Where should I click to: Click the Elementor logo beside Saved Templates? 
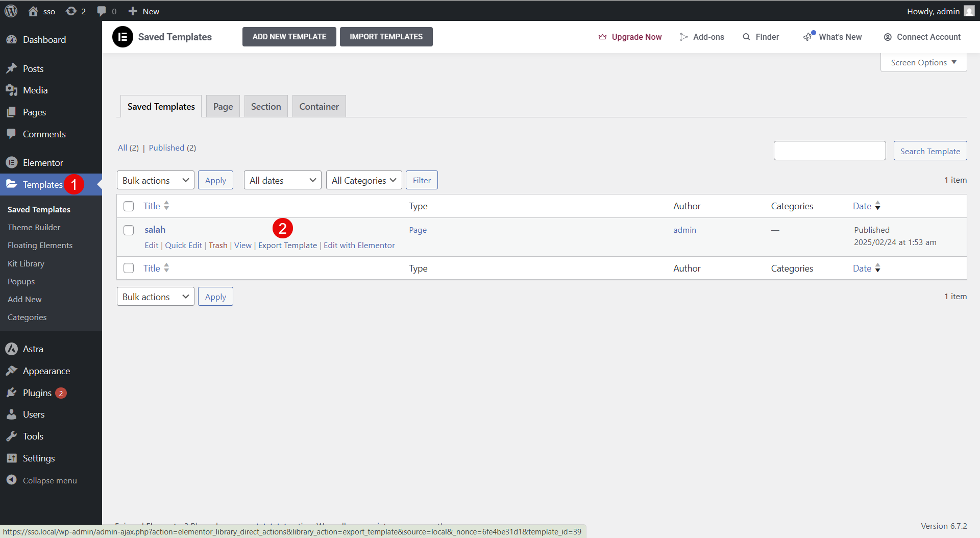(122, 37)
